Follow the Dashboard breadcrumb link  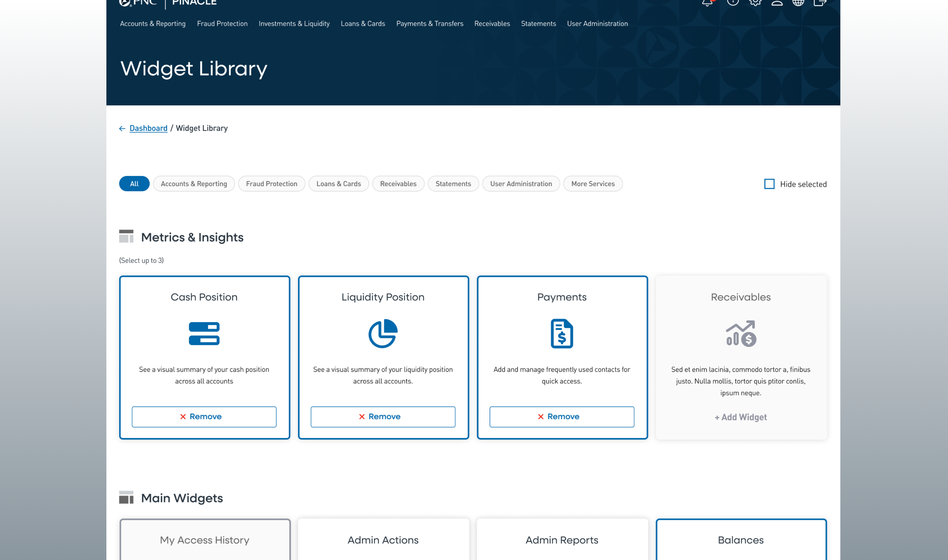(148, 128)
